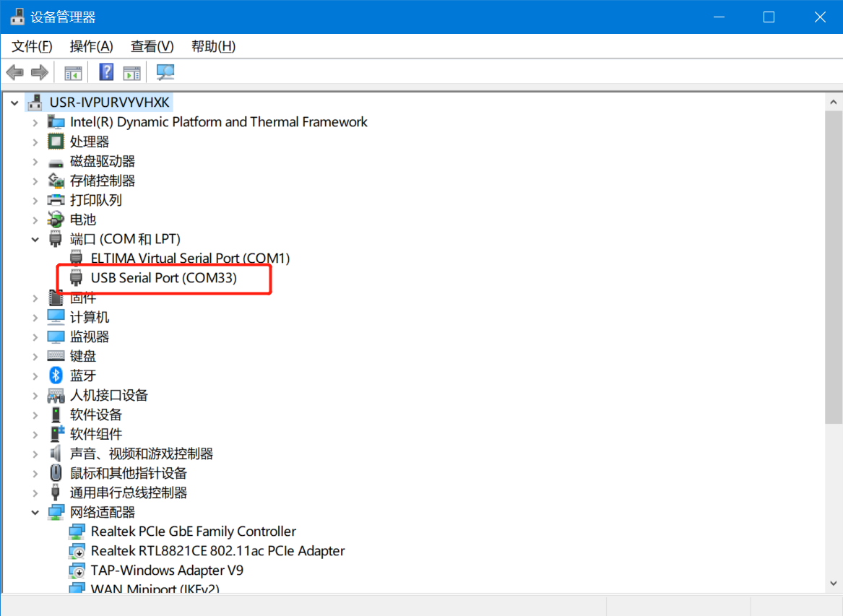
Task: Open the 帮助(H) menu
Action: click(x=213, y=46)
